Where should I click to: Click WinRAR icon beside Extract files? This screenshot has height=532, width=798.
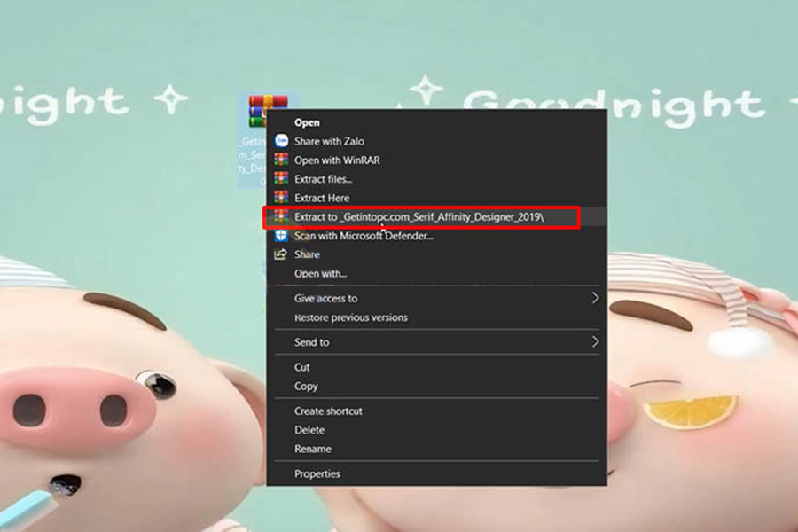[x=281, y=179]
